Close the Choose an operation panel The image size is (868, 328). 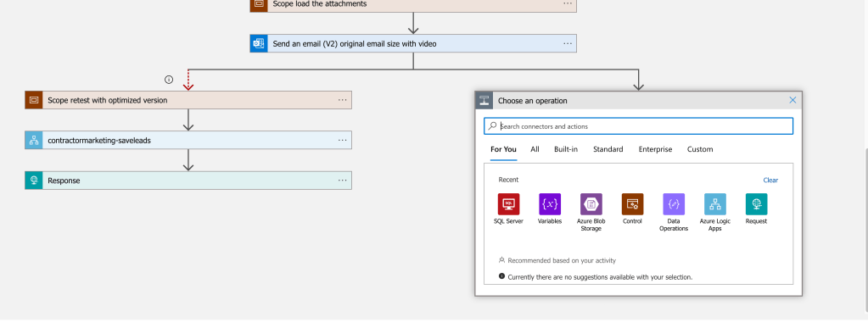(792, 100)
